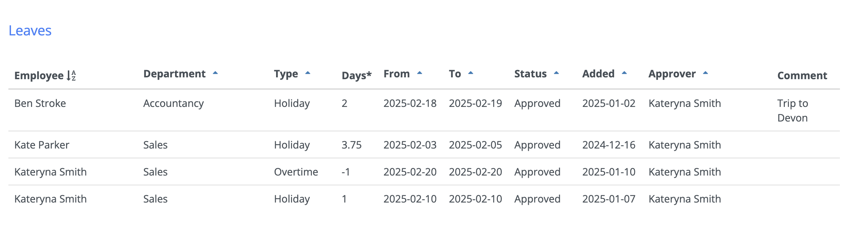Select the Kate Parker employee cell
868x235 pixels.
(x=42, y=145)
